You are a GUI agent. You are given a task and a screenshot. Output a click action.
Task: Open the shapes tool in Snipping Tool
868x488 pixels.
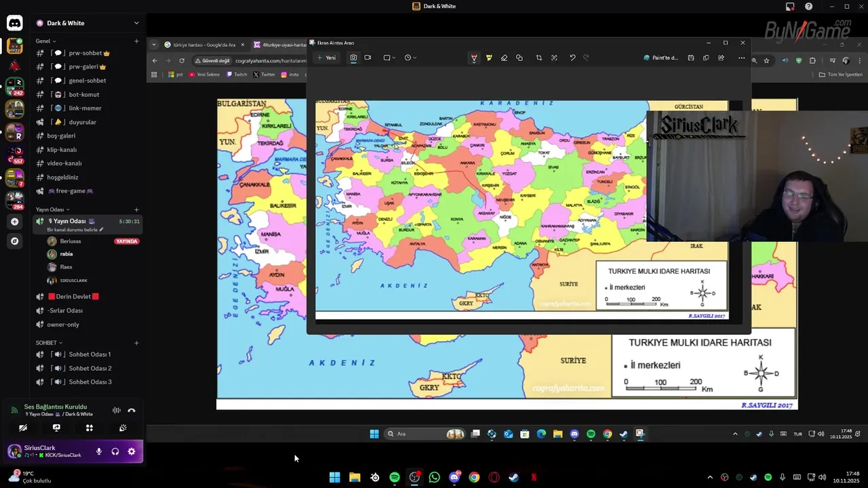(519, 58)
